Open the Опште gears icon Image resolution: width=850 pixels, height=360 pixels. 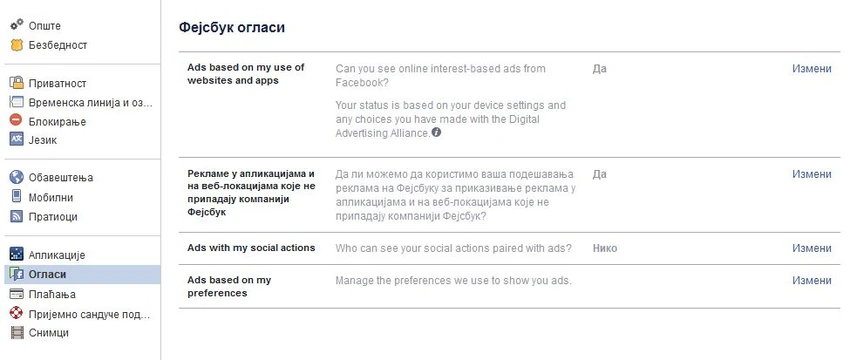17,24
